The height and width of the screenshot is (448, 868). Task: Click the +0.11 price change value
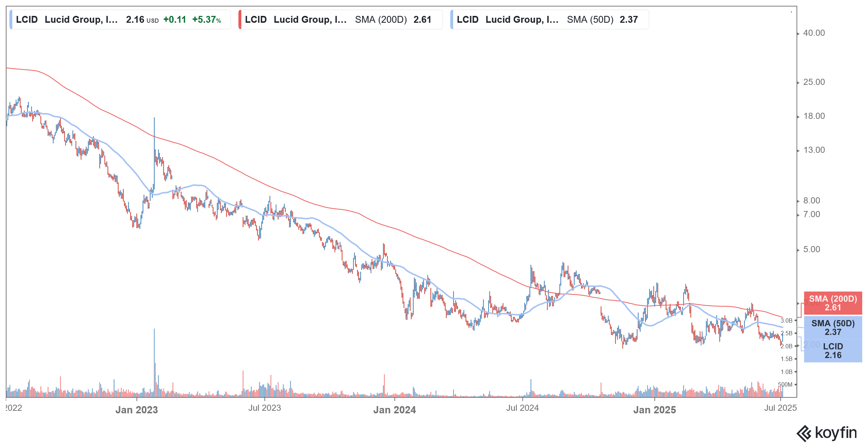point(175,20)
